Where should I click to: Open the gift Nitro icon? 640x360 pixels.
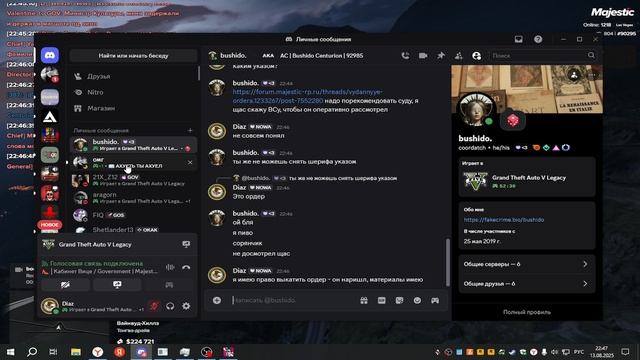click(364, 300)
